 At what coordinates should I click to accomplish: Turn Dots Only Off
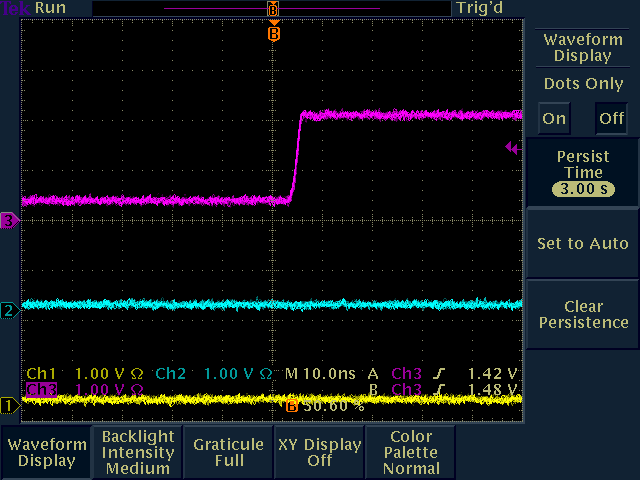(x=610, y=118)
